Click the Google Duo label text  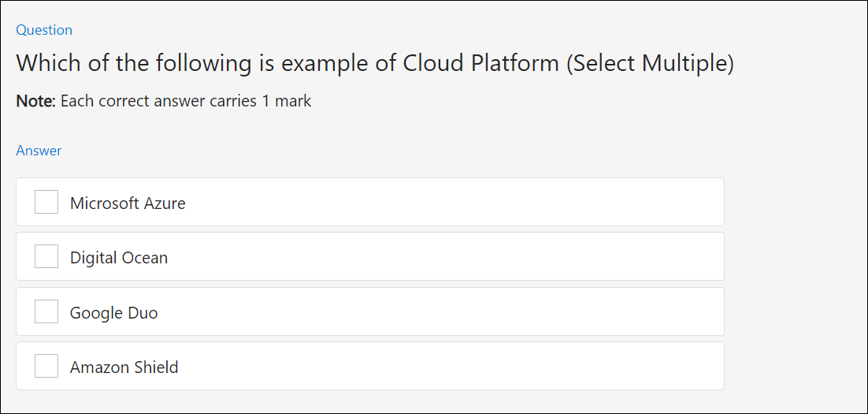point(114,313)
